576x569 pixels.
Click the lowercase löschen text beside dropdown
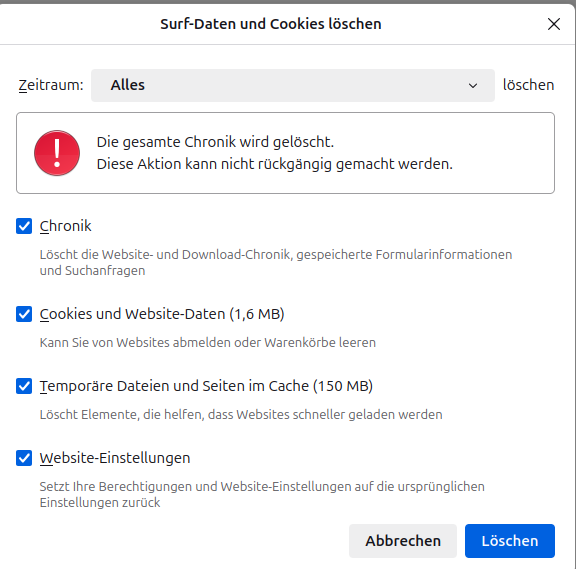coord(528,85)
